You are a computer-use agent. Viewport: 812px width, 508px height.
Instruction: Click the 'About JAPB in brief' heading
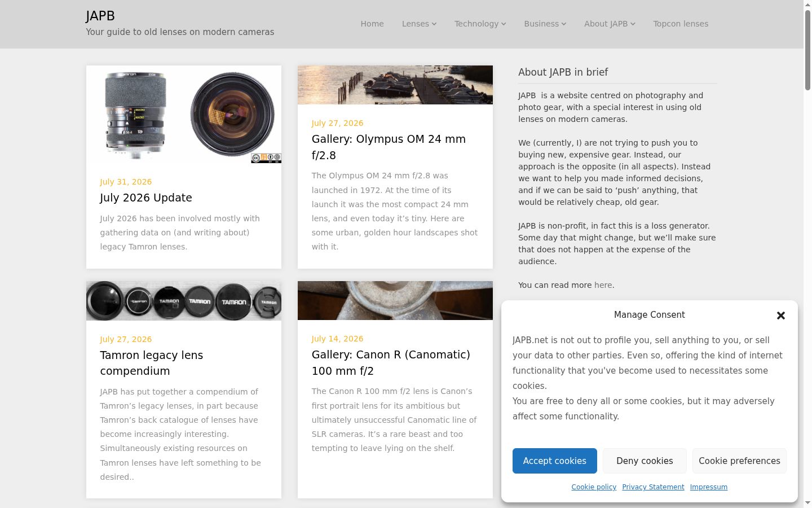563,72
